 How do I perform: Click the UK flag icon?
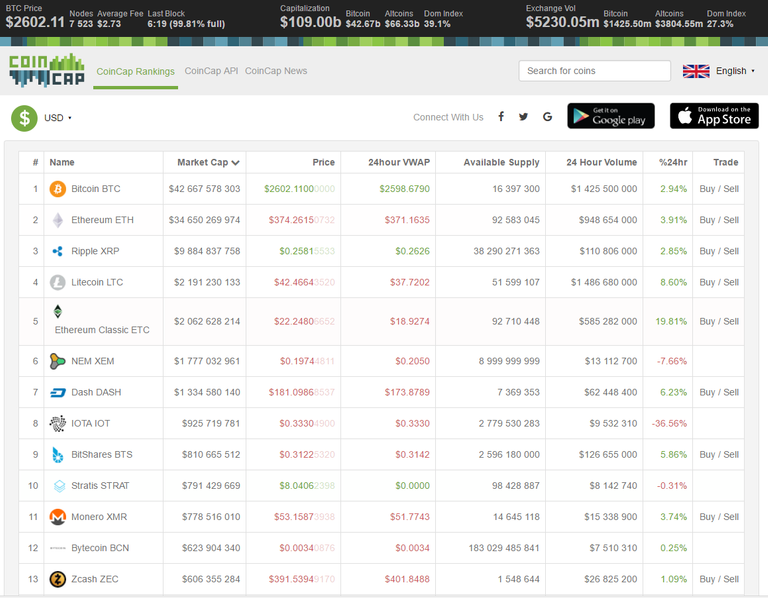tap(696, 71)
